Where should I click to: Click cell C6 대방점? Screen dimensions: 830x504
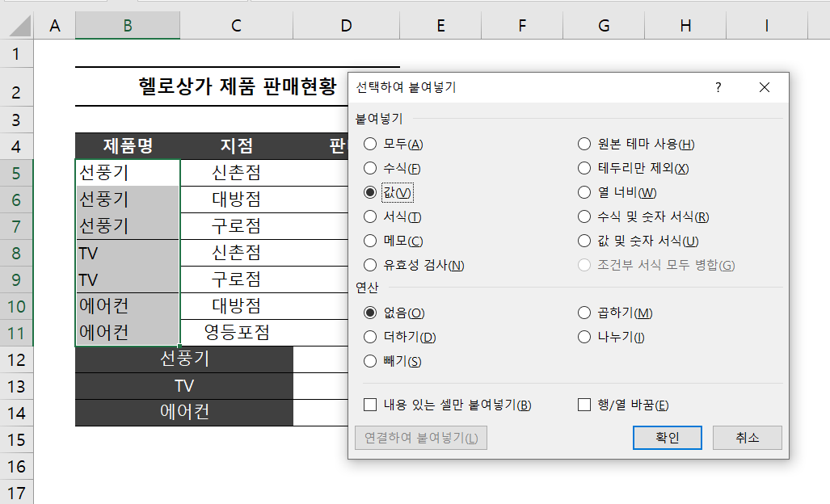(x=237, y=199)
